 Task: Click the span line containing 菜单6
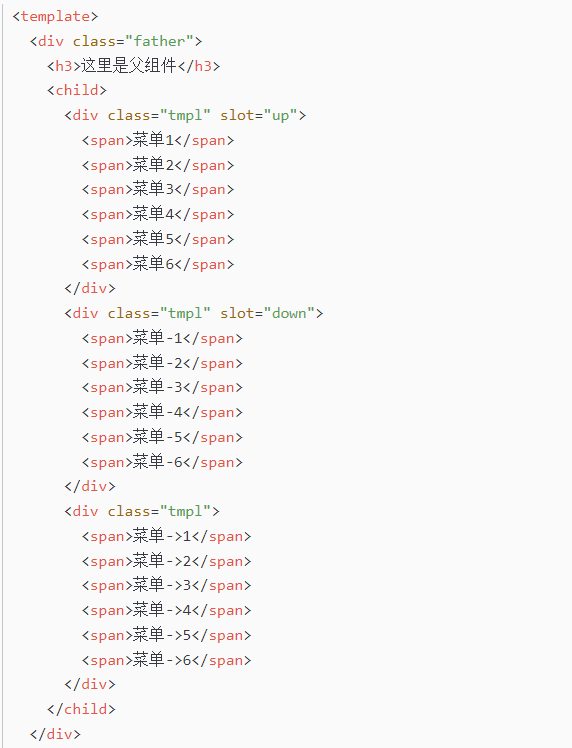tap(158, 264)
